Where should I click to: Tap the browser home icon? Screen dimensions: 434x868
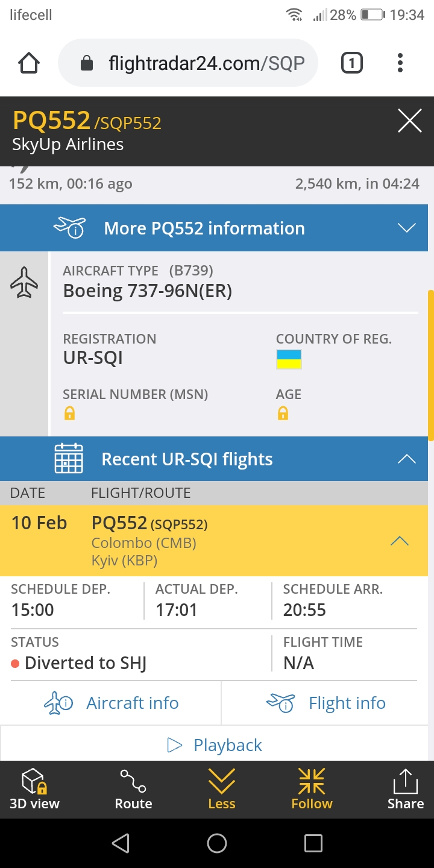(x=29, y=63)
